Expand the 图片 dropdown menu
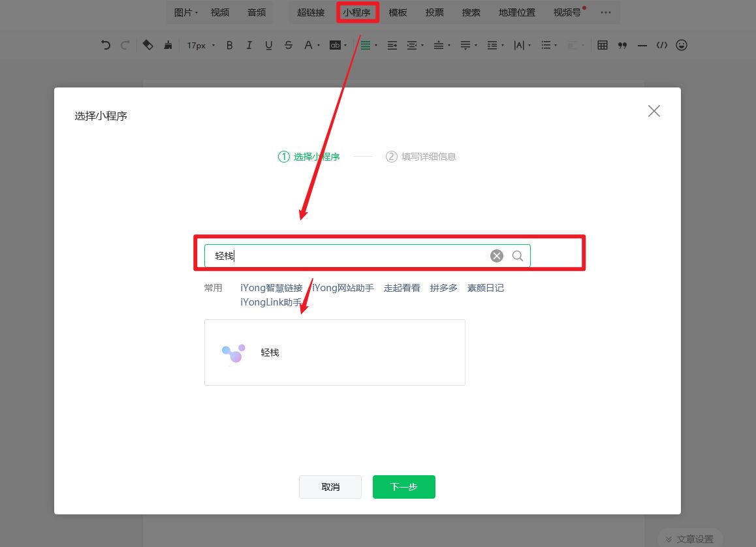This screenshot has height=547, width=756. click(x=185, y=12)
